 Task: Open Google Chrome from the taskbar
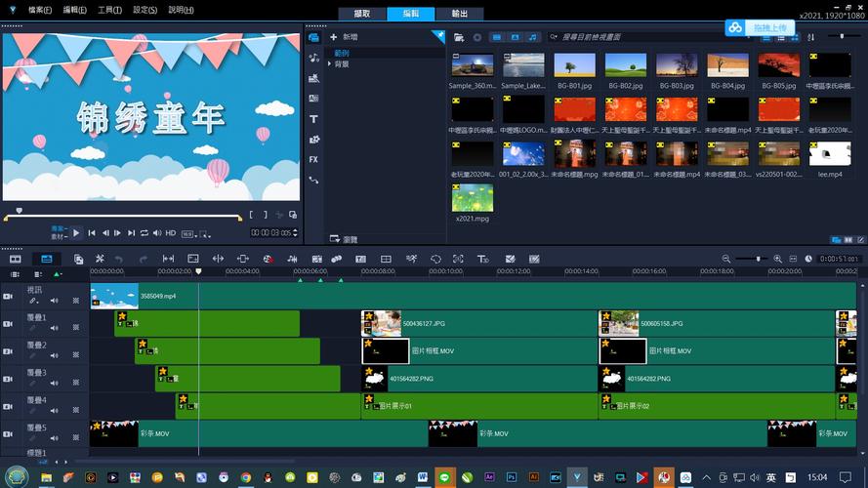pos(246,477)
